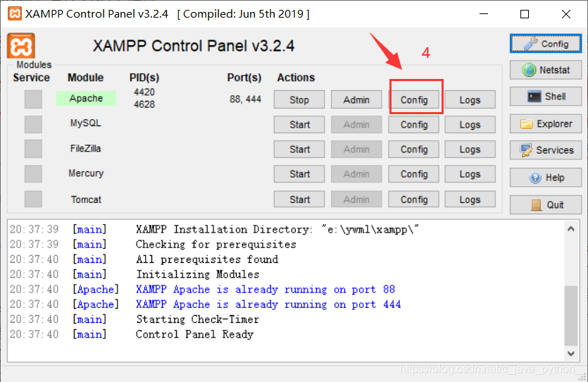588x382 pixels.
Task: Close the XAMPP window
Action: [x=566, y=14]
